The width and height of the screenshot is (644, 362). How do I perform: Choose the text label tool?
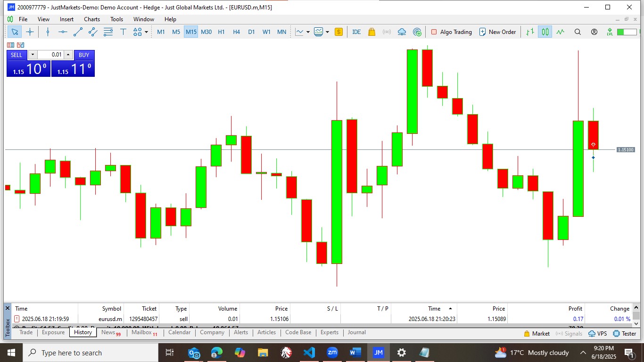pos(123,32)
